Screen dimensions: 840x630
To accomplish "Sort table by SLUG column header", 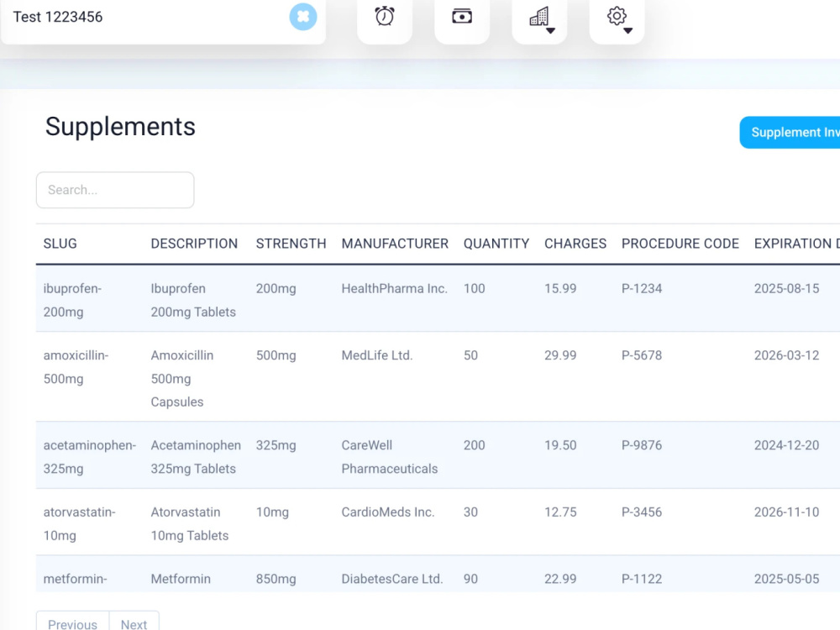I will click(60, 244).
